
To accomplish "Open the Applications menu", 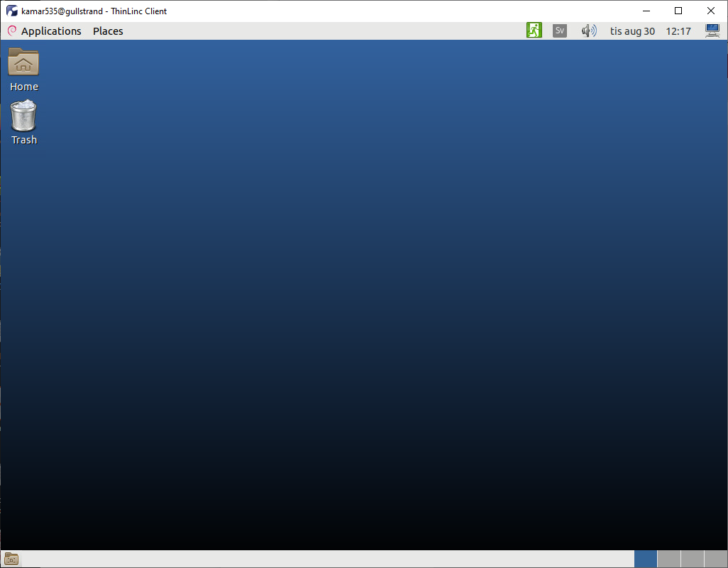I will pos(51,31).
